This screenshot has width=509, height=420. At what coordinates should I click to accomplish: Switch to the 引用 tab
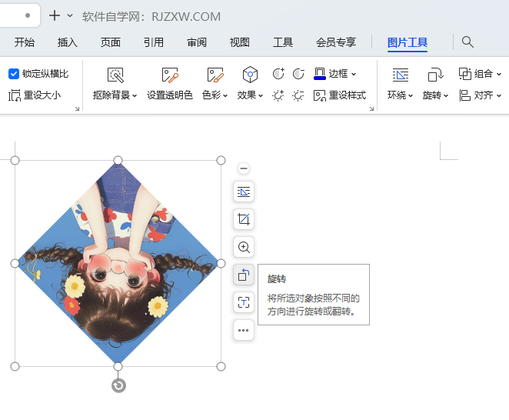[x=154, y=42]
